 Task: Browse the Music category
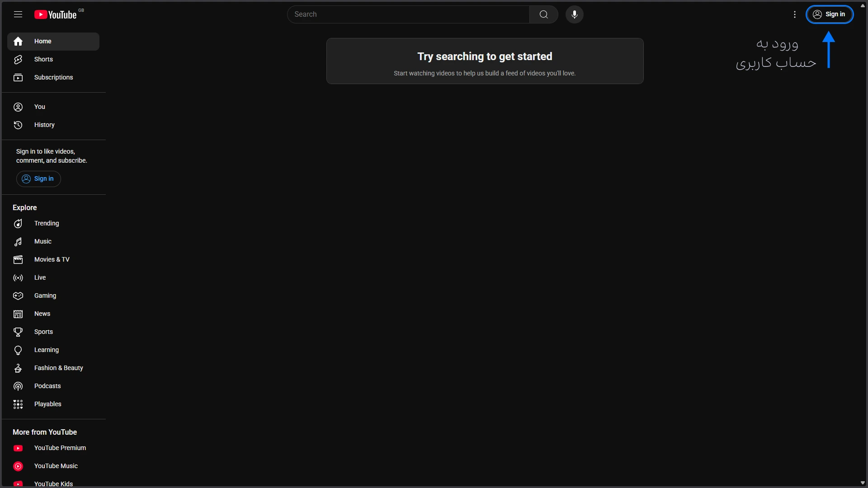42,241
